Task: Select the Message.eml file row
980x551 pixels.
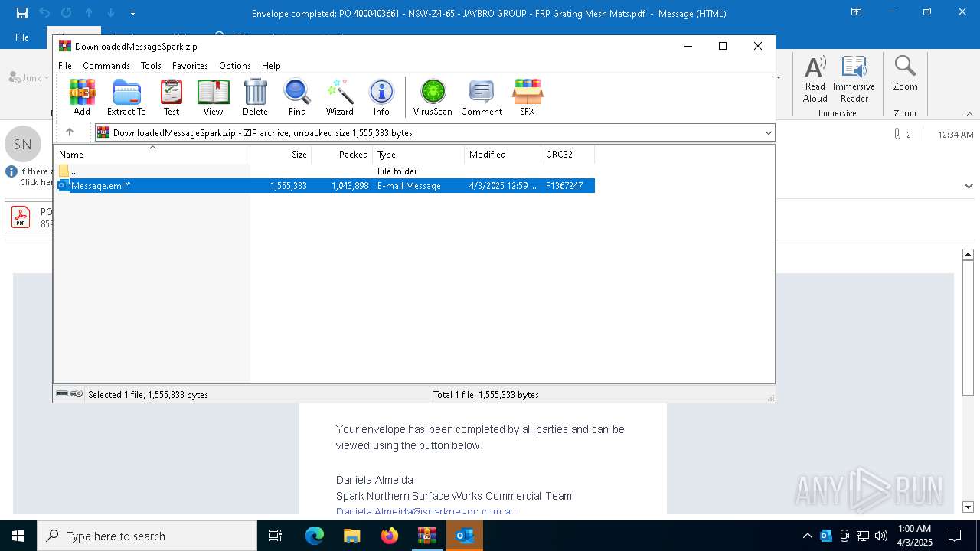Action: pos(325,185)
